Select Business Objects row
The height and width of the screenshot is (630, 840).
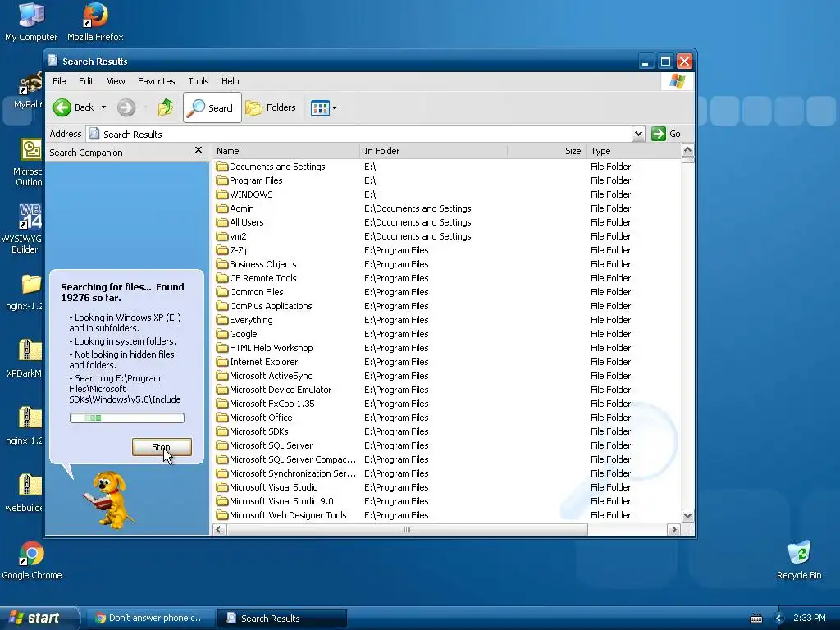[x=447, y=264]
